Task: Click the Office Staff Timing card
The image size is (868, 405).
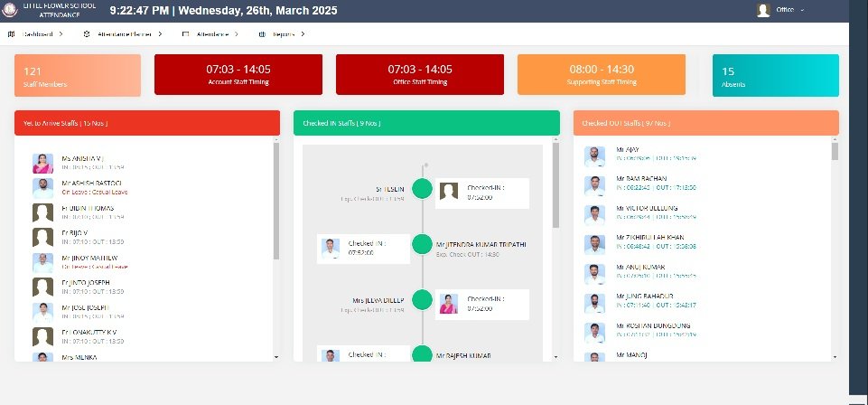Action: [x=420, y=74]
